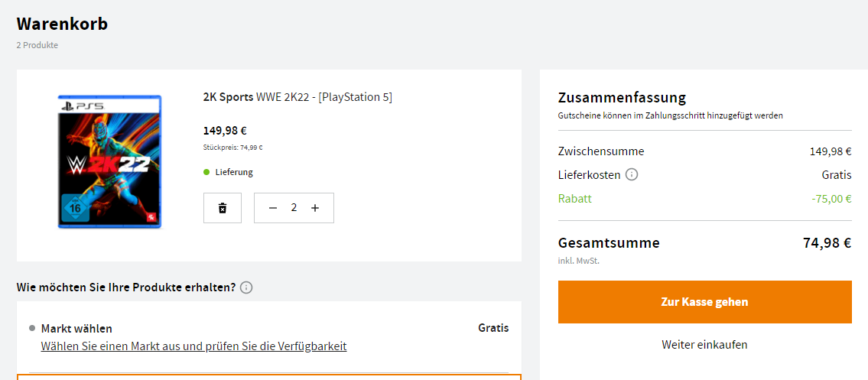Click the Gesamtsumme amount 74,98 €
The height and width of the screenshot is (380, 868).
pos(827,242)
